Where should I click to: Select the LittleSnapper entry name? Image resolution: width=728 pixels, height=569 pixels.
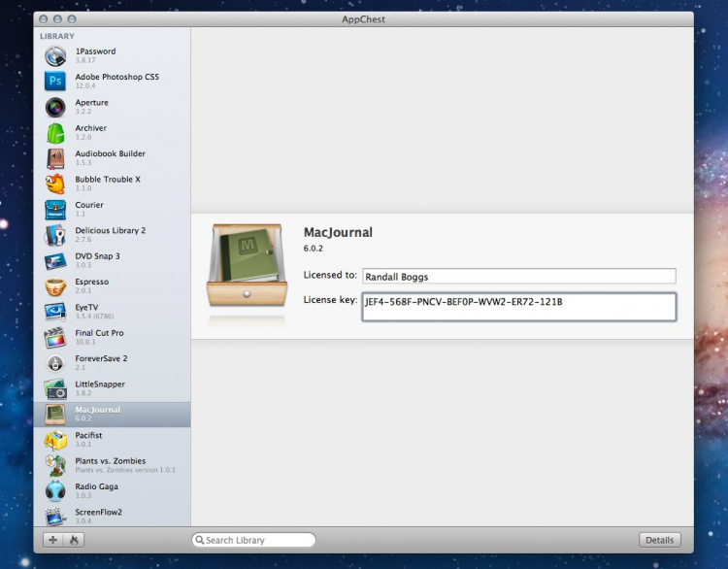[100, 385]
